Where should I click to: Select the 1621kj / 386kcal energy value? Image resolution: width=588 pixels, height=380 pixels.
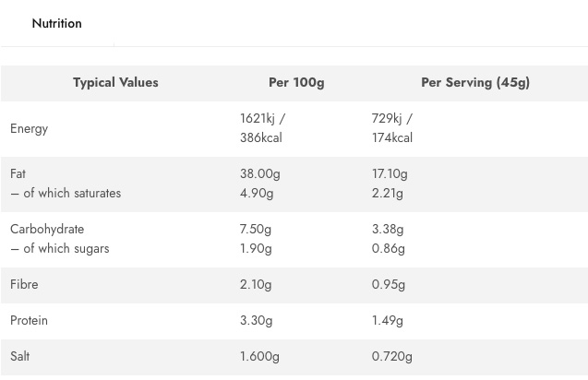(x=262, y=128)
